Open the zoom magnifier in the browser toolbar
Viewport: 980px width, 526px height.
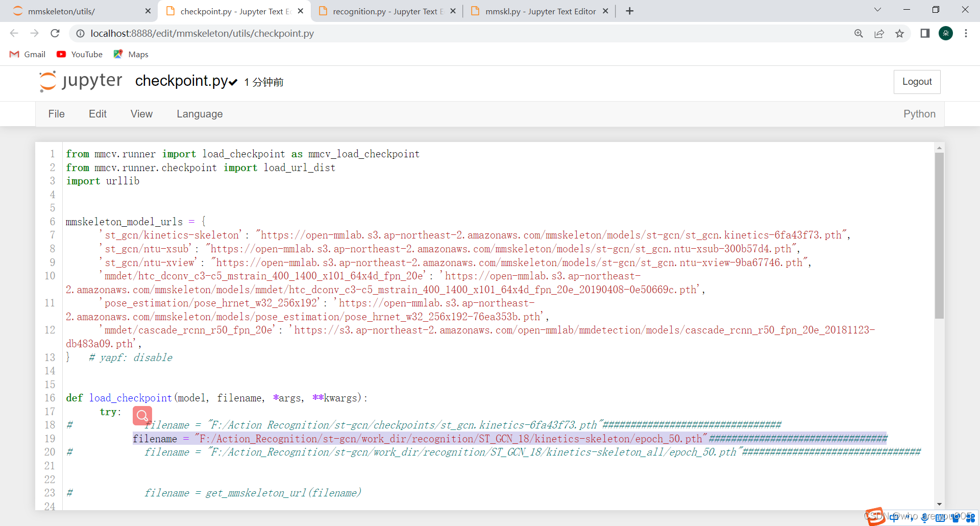(859, 33)
